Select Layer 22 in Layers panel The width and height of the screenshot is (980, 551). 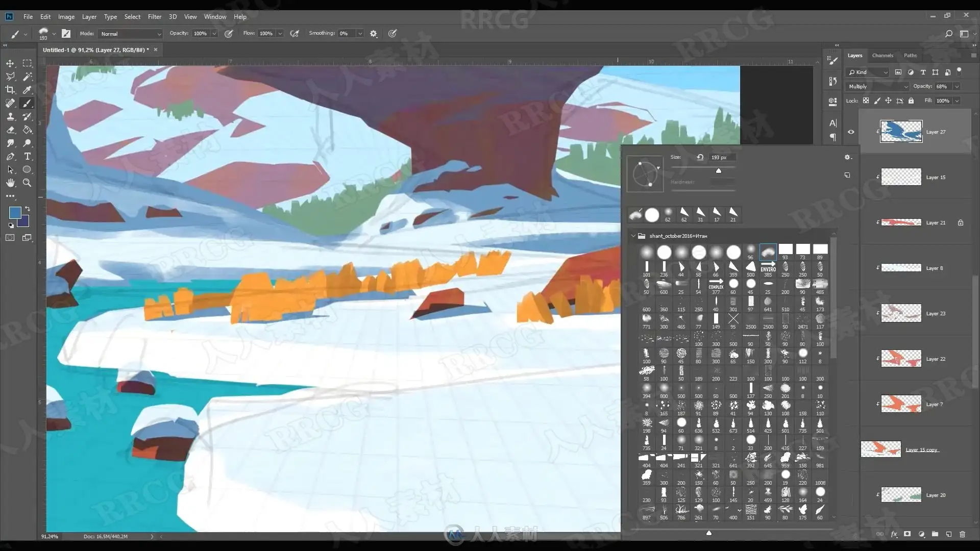point(916,359)
